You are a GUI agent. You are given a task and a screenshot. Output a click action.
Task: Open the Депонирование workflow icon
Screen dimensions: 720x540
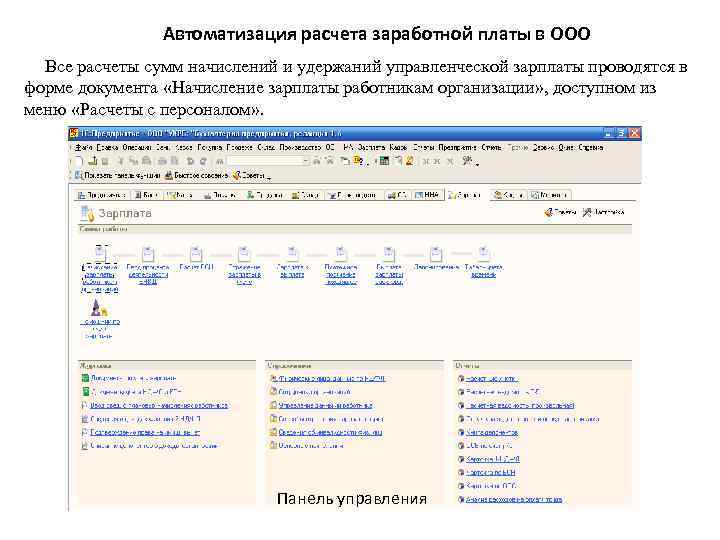coord(436,253)
